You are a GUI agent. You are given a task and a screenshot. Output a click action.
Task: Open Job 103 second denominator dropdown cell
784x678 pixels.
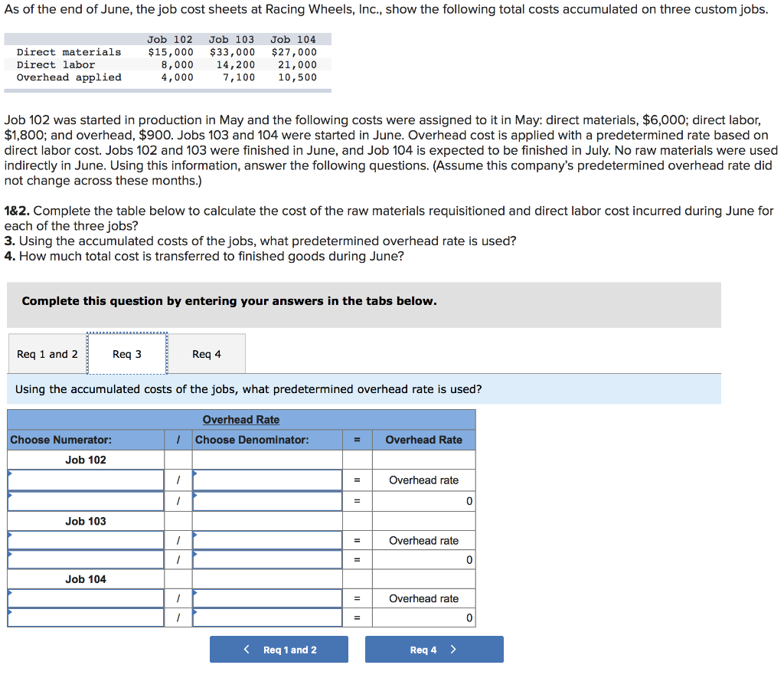[x=268, y=560]
